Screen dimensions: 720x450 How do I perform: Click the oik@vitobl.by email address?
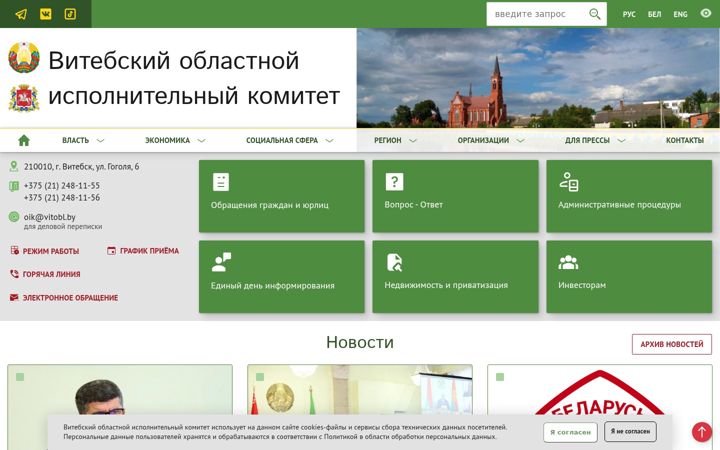point(50,217)
